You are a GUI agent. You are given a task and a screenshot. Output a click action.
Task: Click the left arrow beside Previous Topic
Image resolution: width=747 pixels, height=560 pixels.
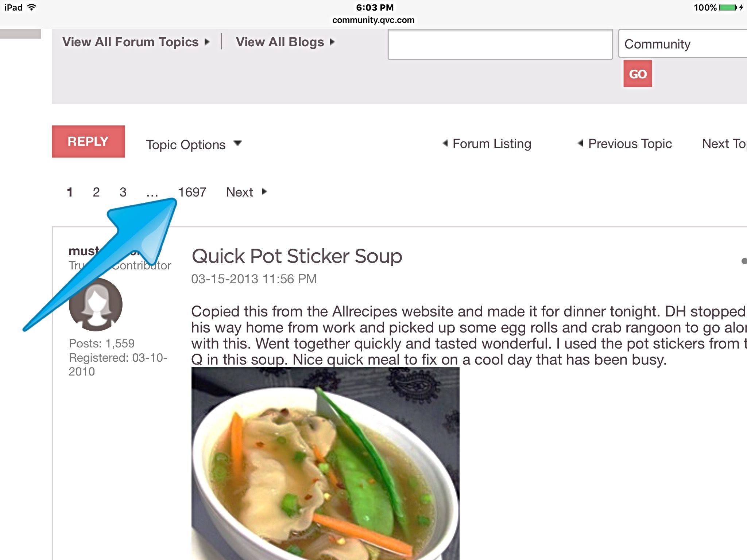pyautogui.click(x=581, y=143)
